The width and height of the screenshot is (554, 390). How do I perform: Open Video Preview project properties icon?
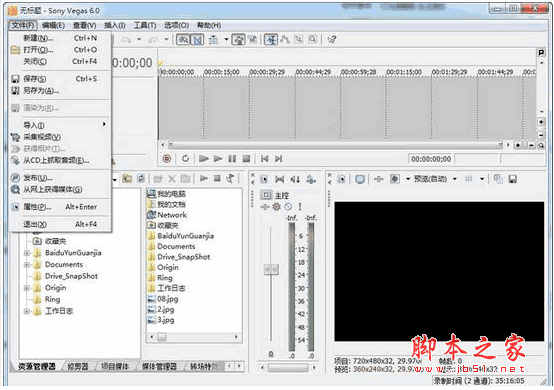click(x=341, y=179)
